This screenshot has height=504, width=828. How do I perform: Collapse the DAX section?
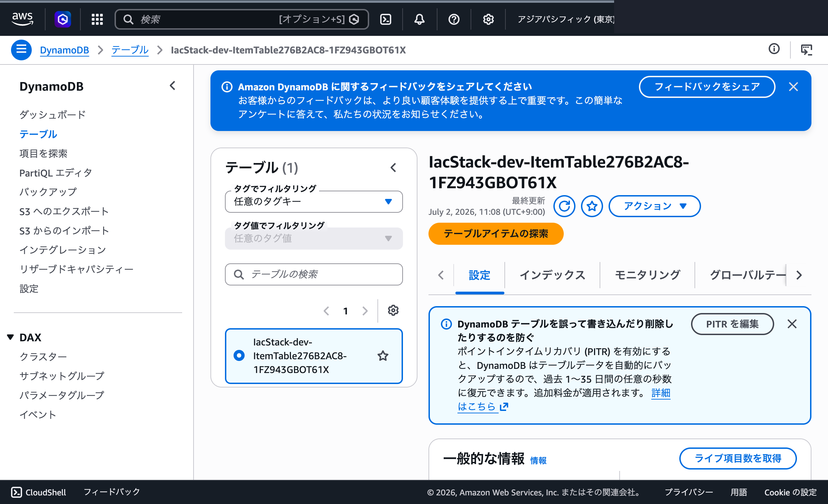click(10, 337)
